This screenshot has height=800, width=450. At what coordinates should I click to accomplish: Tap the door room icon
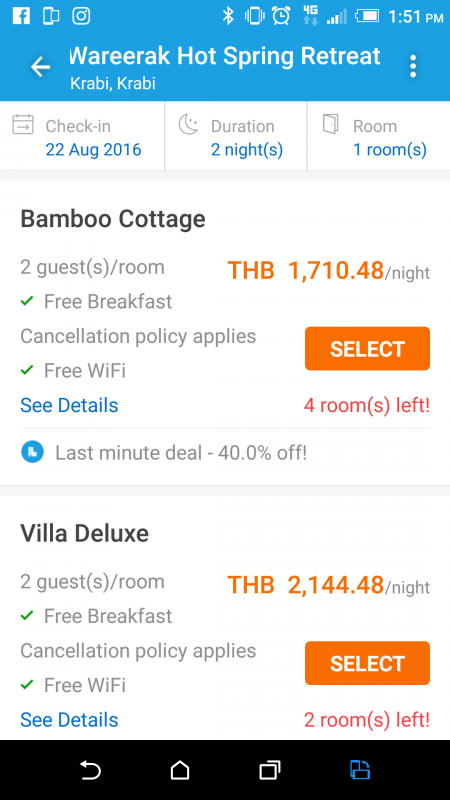coord(331,124)
